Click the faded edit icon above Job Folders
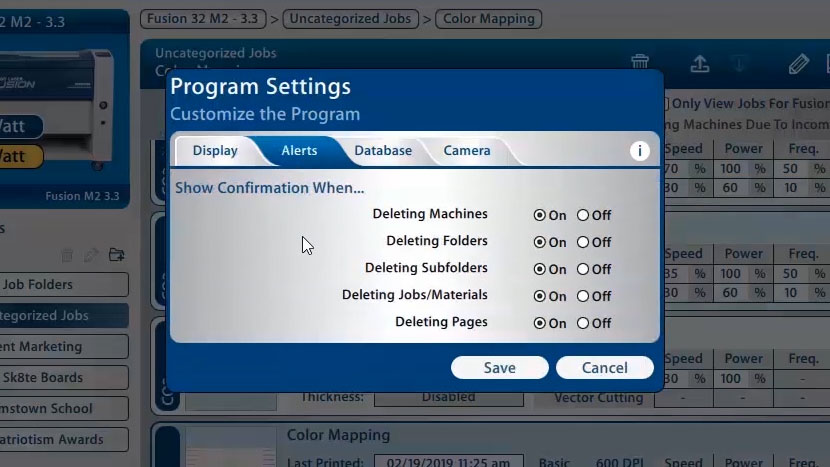830x467 pixels. tap(91, 255)
